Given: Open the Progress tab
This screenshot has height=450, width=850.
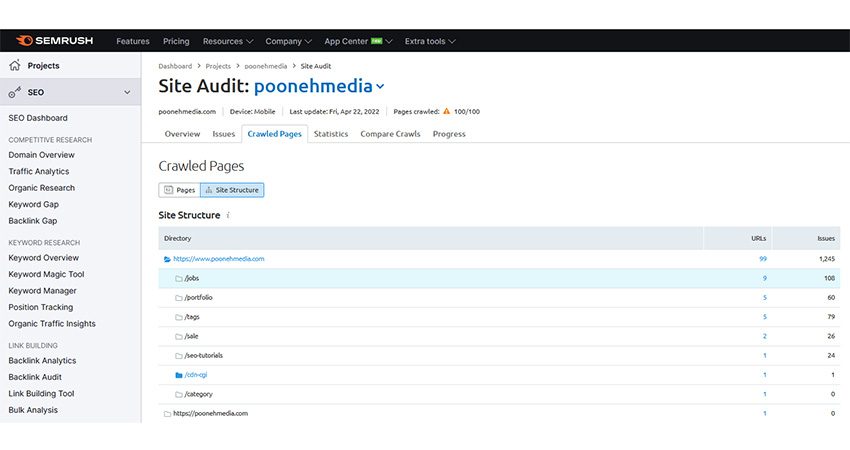Looking at the screenshot, I should click(449, 134).
